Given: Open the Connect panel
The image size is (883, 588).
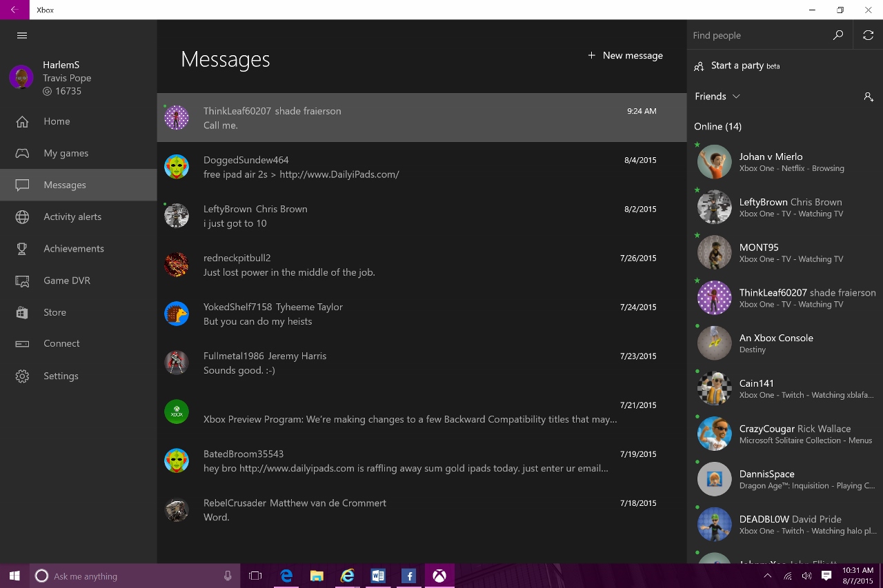Looking at the screenshot, I should point(61,343).
